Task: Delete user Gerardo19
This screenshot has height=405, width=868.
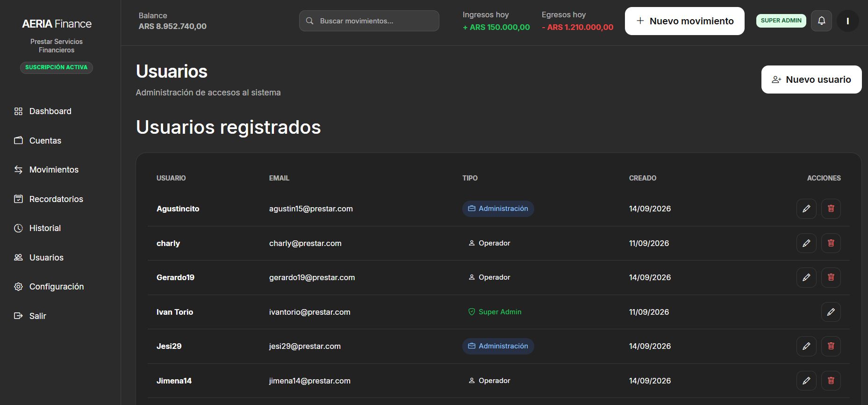Action: click(831, 277)
